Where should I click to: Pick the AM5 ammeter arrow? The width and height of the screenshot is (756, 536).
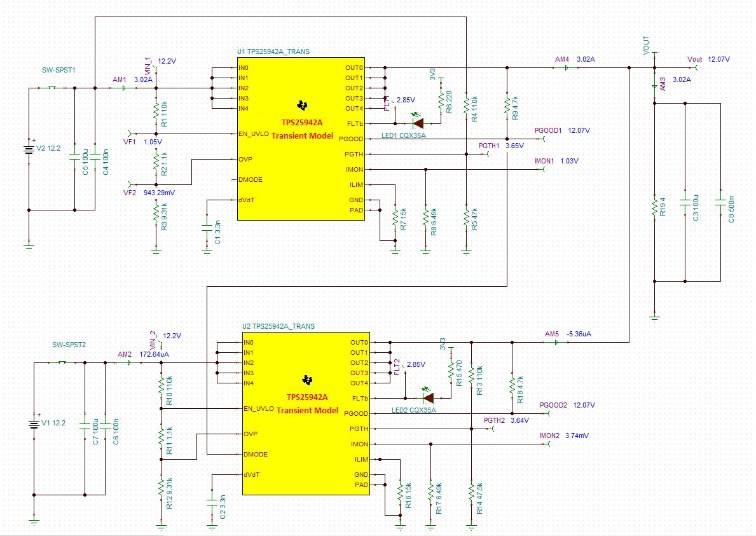(x=557, y=343)
